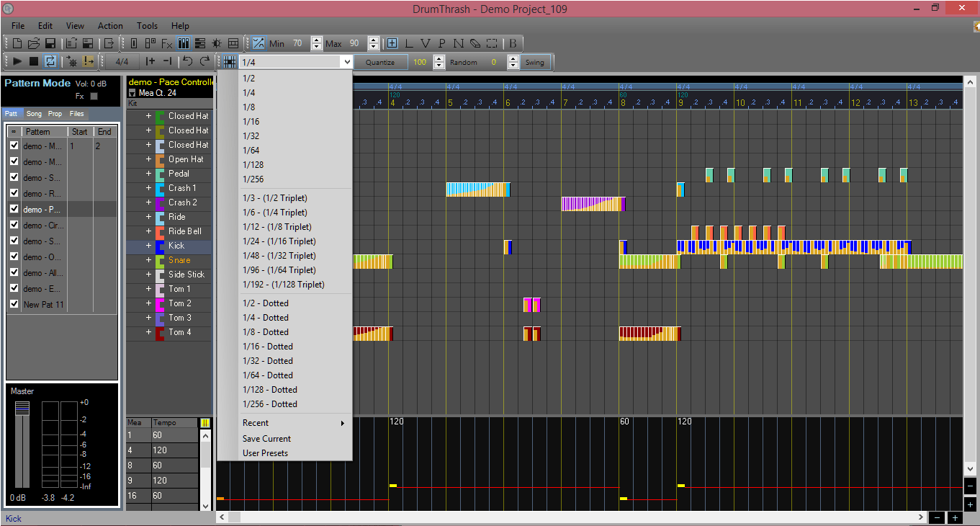Click the Open project folder icon
The image size is (980, 526).
(34, 43)
